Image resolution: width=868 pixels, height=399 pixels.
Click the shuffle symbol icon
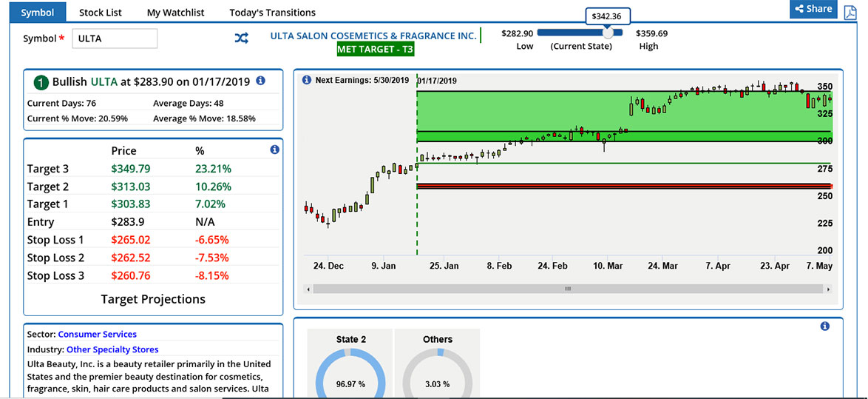point(242,38)
